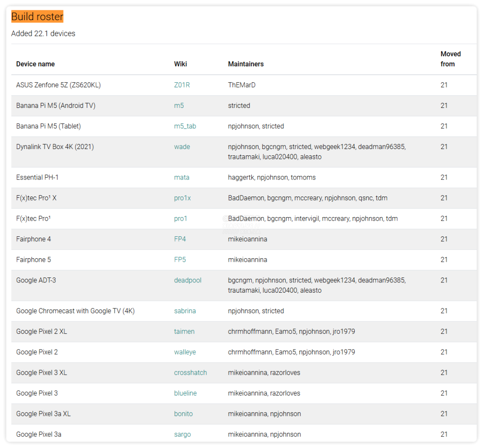This screenshot has height=448, width=483.
Task: Click the highlighted Build roster heading
Action: point(37,17)
